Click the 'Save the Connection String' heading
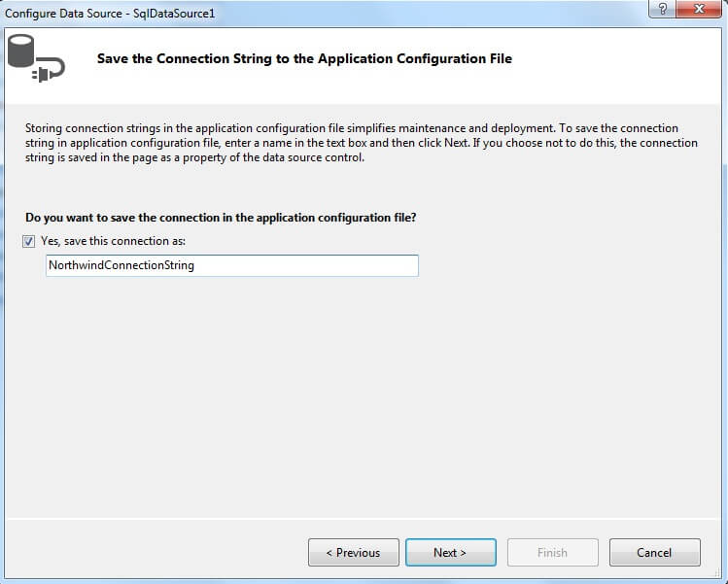 [304, 58]
